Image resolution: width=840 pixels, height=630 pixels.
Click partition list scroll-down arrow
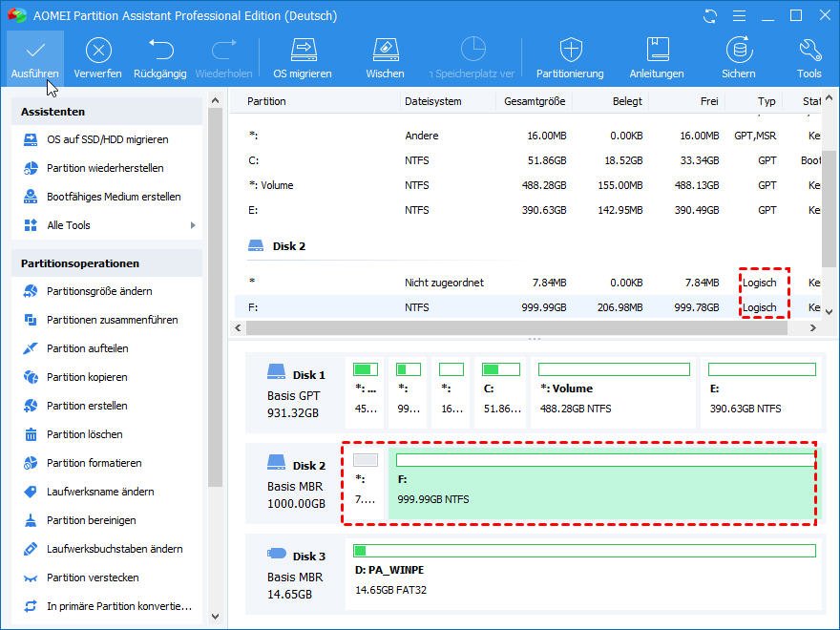829,312
